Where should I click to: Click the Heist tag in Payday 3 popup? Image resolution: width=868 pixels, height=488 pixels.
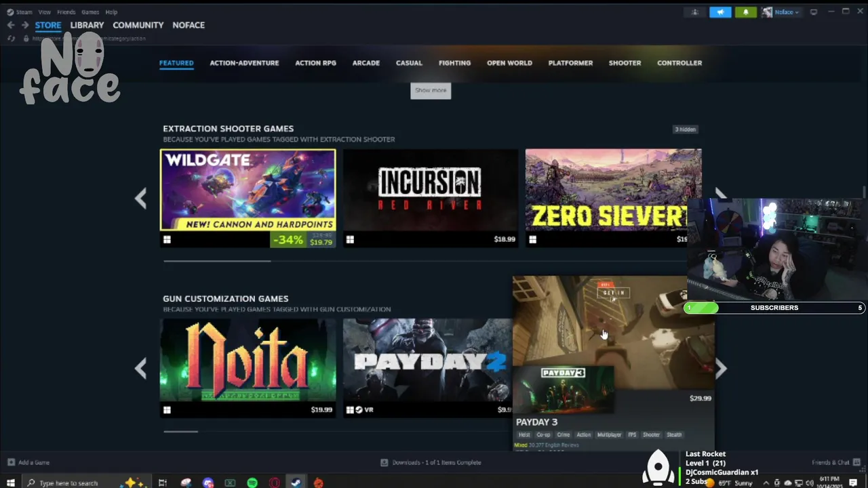[524, 435]
